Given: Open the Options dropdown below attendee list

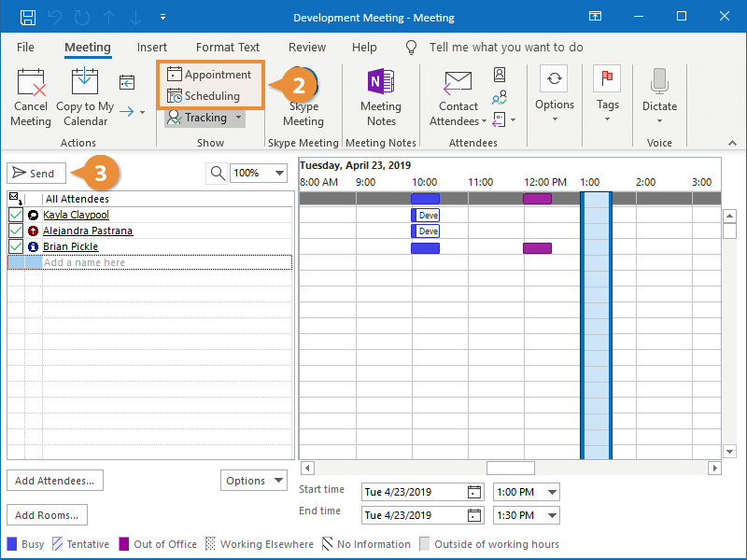Looking at the screenshot, I should 254,481.
